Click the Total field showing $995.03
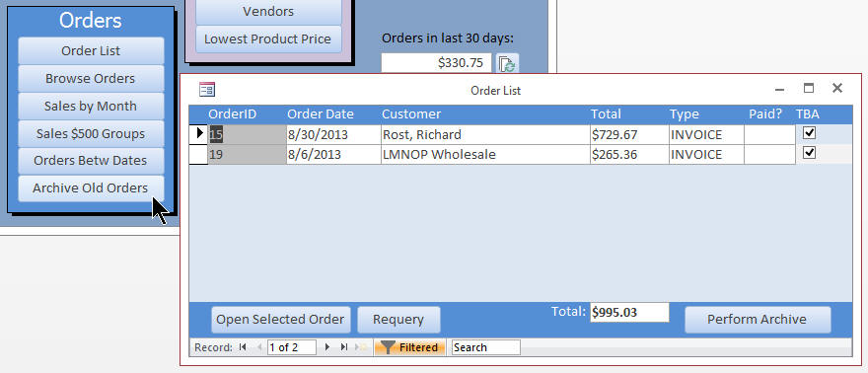The width and height of the screenshot is (868, 373). 629,312
